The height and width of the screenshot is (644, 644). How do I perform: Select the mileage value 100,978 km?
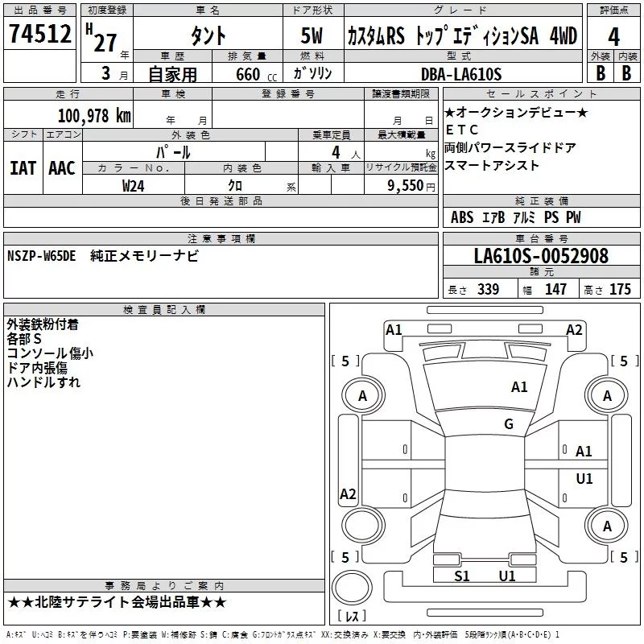pyautogui.click(x=94, y=115)
